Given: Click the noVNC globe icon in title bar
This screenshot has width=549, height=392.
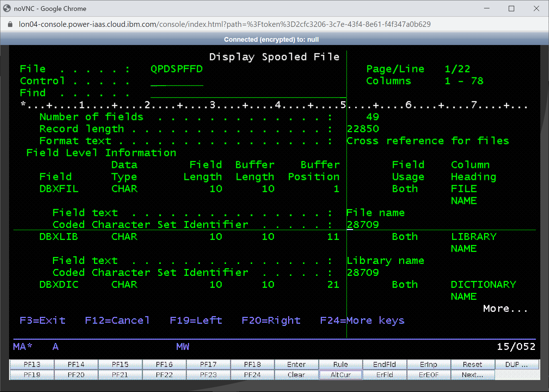Looking at the screenshot, I should click(x=7, y=8).
